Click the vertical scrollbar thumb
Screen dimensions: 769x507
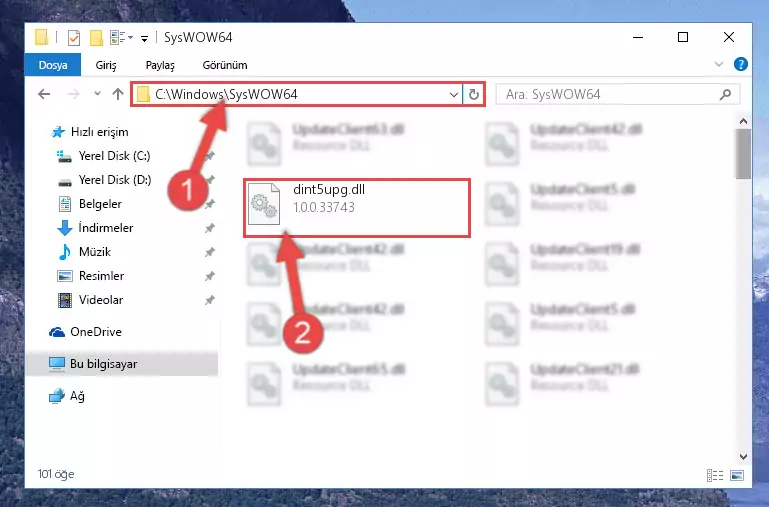pyautogui.click(x=743, y=154)
